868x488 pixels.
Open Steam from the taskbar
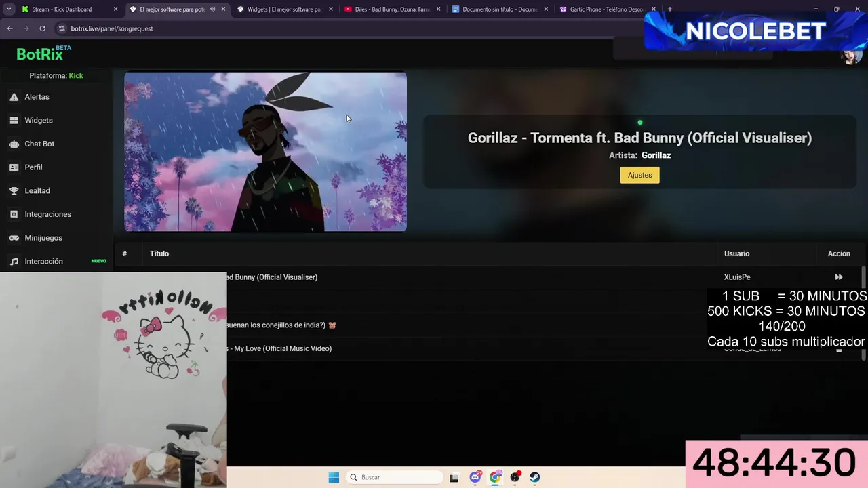pyautogui.click(x=534, y=477)
